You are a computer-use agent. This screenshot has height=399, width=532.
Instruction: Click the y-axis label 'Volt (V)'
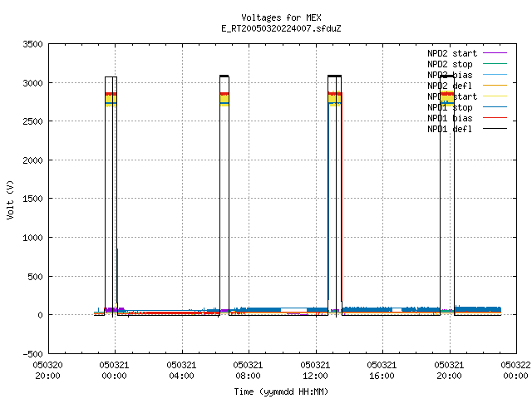(10, 199)
